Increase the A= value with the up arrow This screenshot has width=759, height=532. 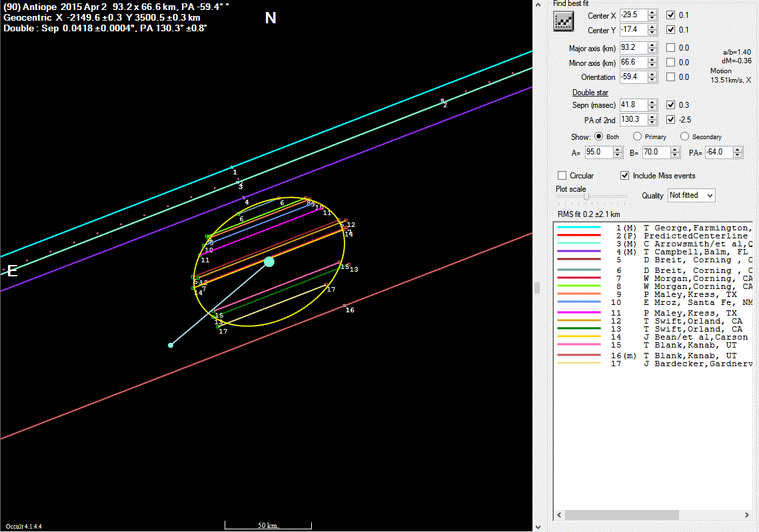[x=618, y=149]
